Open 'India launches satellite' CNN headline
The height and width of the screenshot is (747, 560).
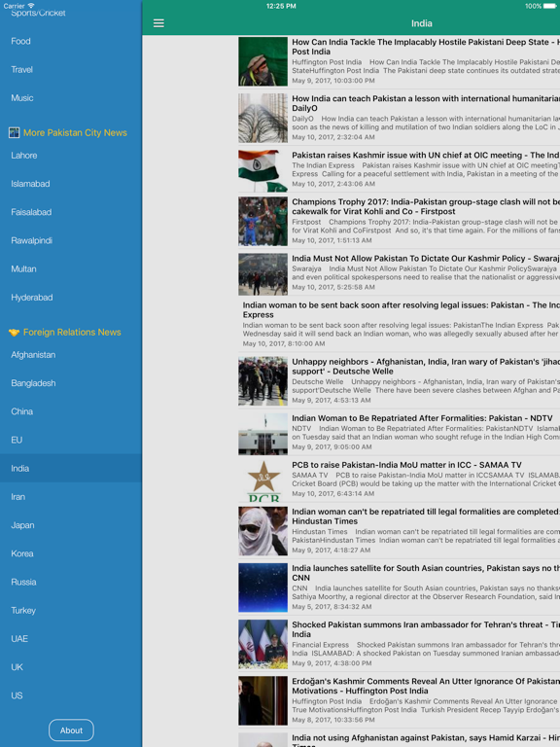click(x=426, y=573)
